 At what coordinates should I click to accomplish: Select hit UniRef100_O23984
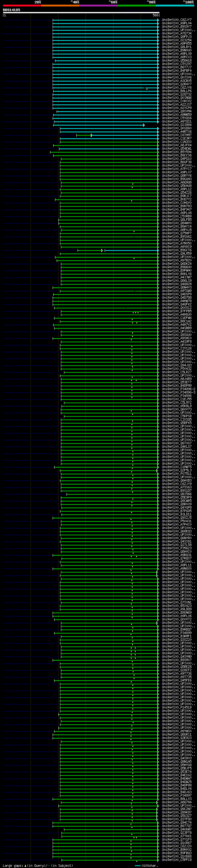(x=176, y=125)
